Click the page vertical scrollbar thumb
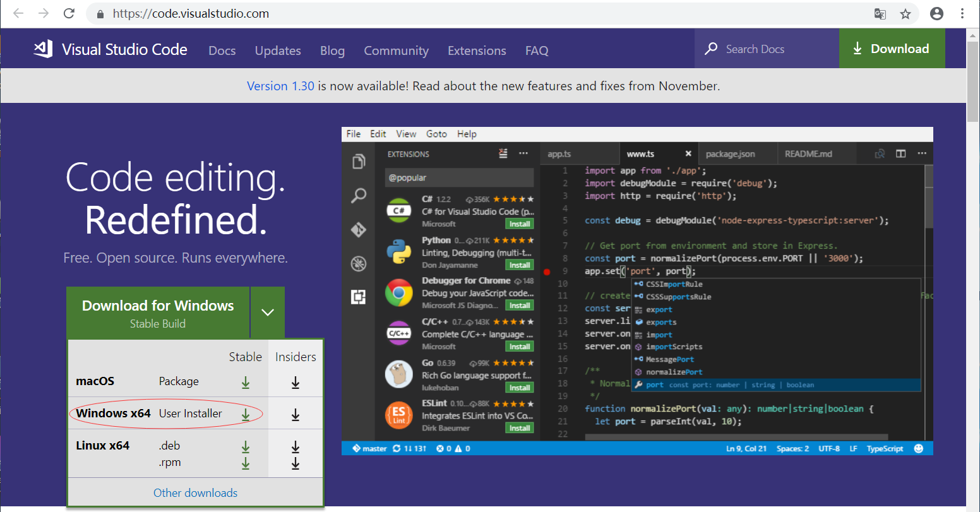 point(972,82)
